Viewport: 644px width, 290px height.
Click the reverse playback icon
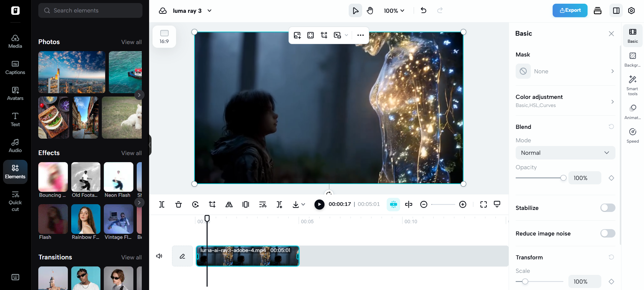pos(195,205)
